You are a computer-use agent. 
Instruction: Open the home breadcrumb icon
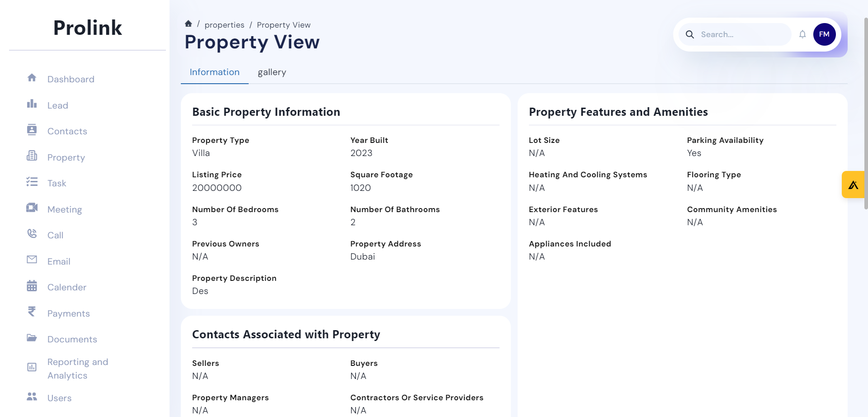188,24
